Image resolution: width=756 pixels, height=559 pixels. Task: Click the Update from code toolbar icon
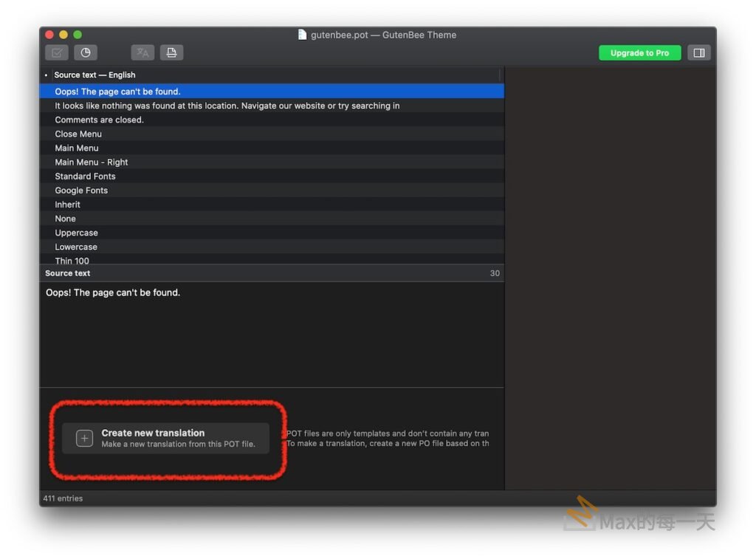click(171, 52)
